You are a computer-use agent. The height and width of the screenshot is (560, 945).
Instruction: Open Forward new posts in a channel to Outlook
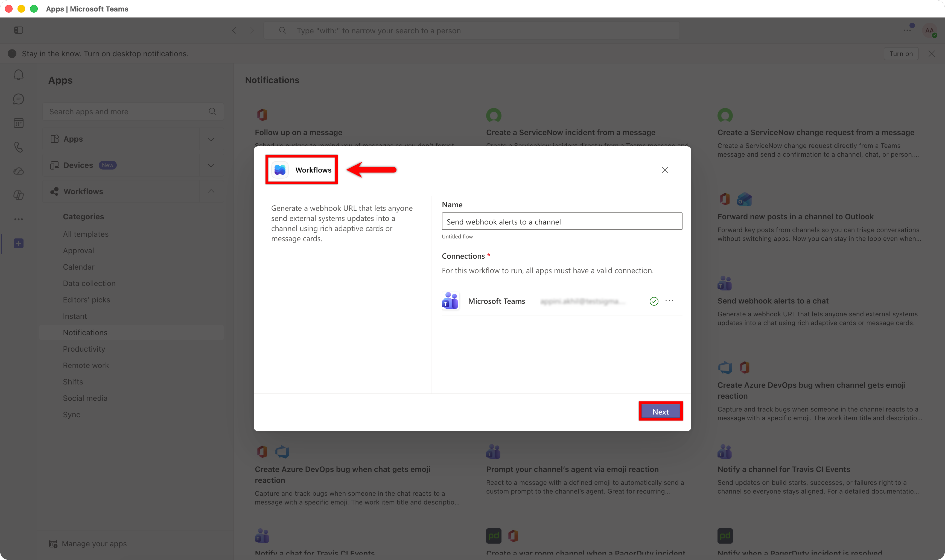(x=795, y=217)
